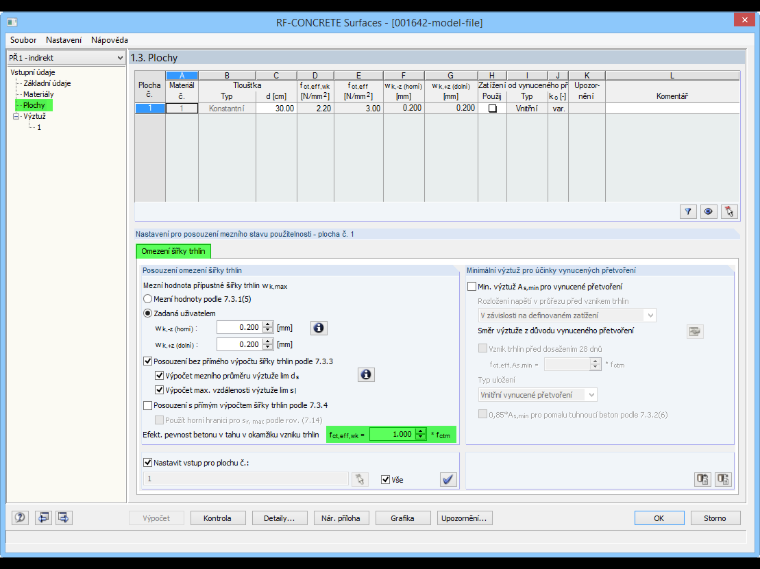This screenshot has width=760, height=569.
Task: Click the Detaily... button
Action: [x=279, y=518]
